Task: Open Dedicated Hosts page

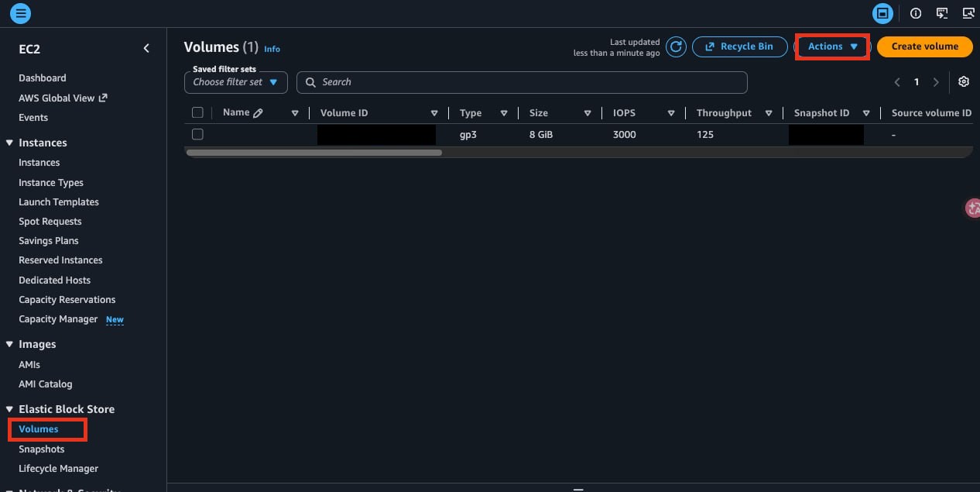Action: click(x=55, y=280)
